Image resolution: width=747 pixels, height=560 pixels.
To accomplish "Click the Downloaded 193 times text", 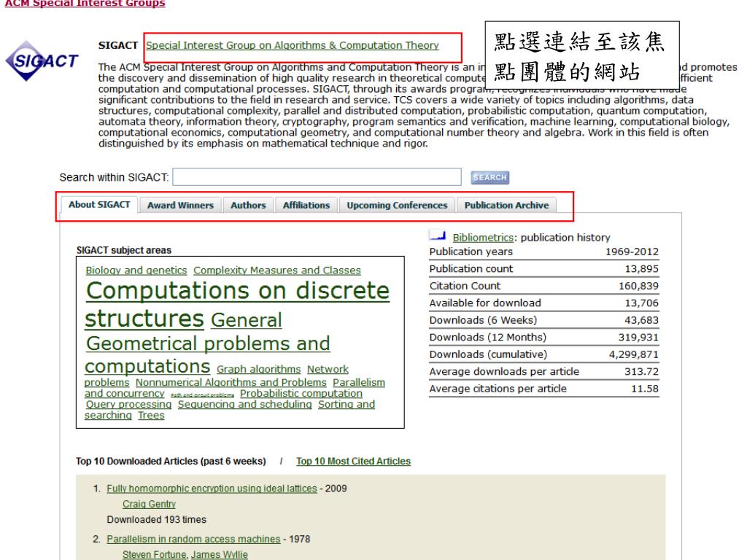I will [x=156, y=519].
